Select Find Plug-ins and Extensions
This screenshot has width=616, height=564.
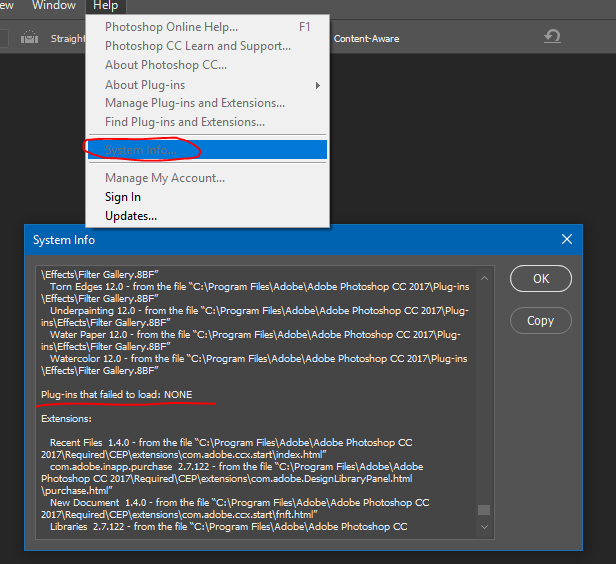point(207,122)
